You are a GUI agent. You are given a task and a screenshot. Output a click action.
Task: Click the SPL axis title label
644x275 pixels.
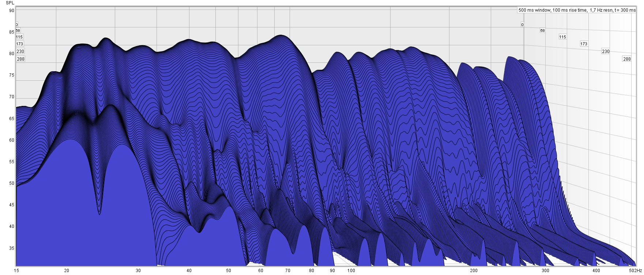[10, 3]
